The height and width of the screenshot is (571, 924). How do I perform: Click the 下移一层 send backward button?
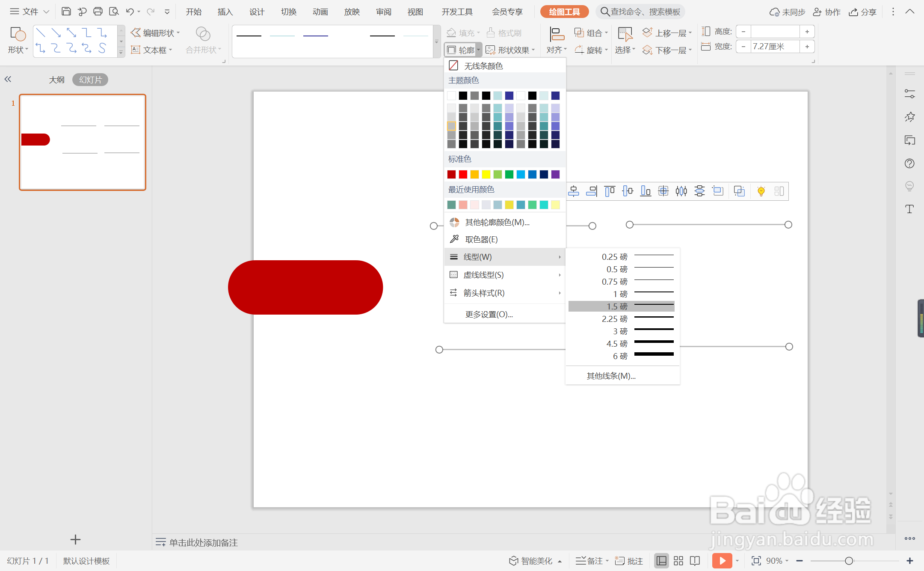(x=667, y=50)
